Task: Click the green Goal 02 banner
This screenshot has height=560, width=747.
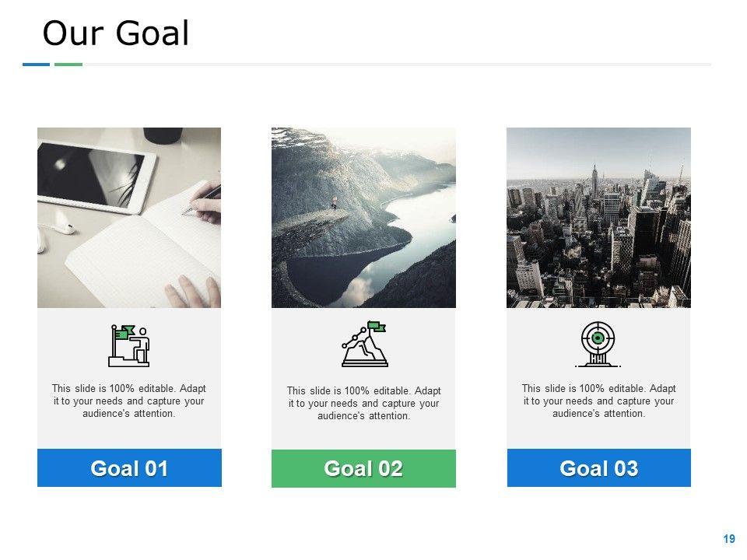Action: click(363, 468)
